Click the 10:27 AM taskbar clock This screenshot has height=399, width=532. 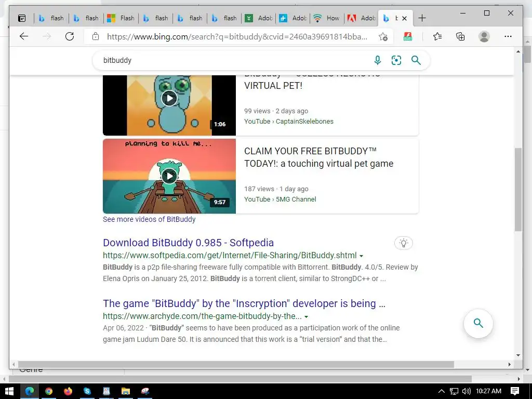pyautogui.click(x=488, y=391)
